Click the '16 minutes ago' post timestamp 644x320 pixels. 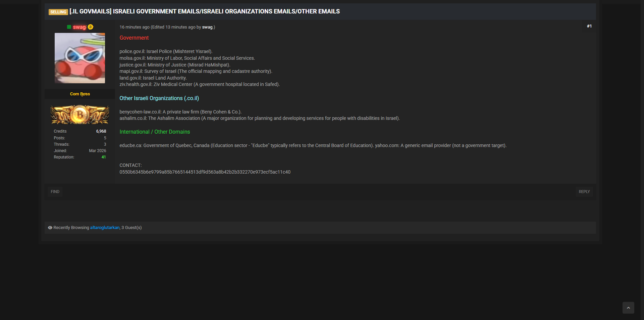coord(135,27)
